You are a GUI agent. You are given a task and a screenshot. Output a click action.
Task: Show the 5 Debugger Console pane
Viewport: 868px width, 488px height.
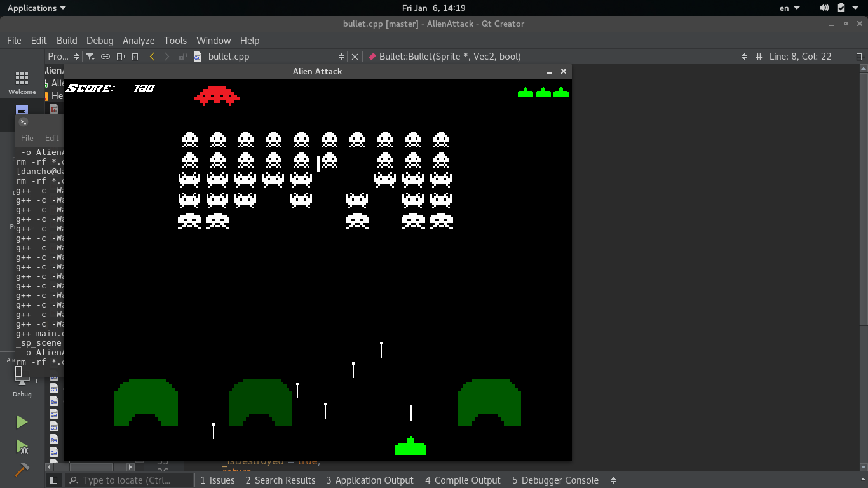tap(555, 480)
